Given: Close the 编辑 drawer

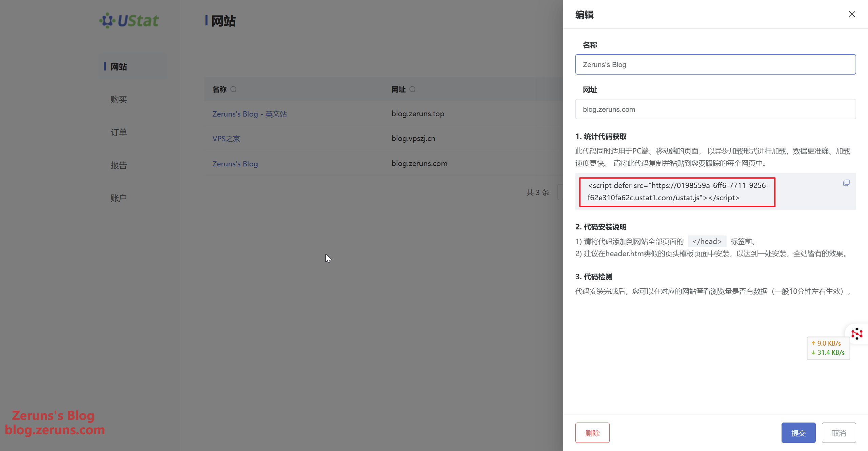Looking at the screenshot, I should pyautogui.click(x=852, y=14).
